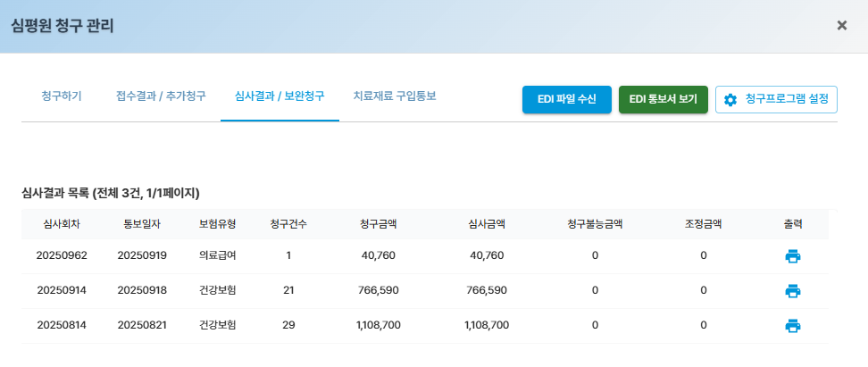This screenshot has width=868, height=367.
Task: Click the 통보일자 column header
Action: 142,224
